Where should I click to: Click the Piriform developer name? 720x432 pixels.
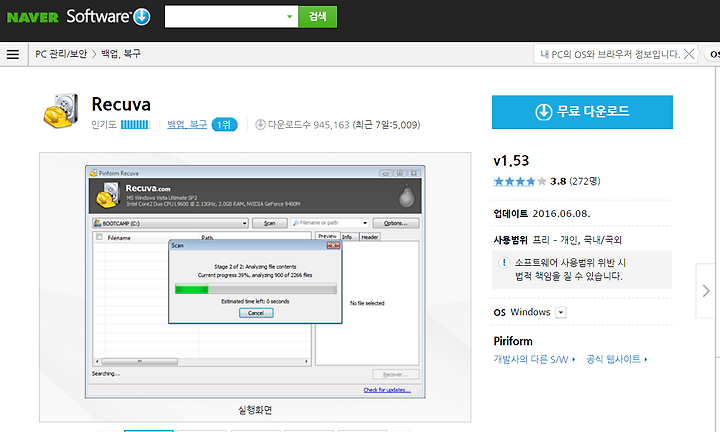coord(513,341)
